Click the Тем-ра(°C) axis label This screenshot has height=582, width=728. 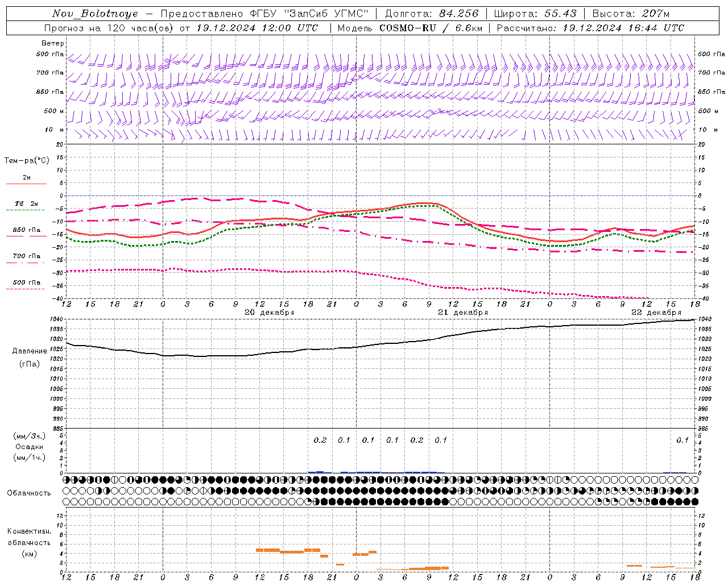point(27,161)
